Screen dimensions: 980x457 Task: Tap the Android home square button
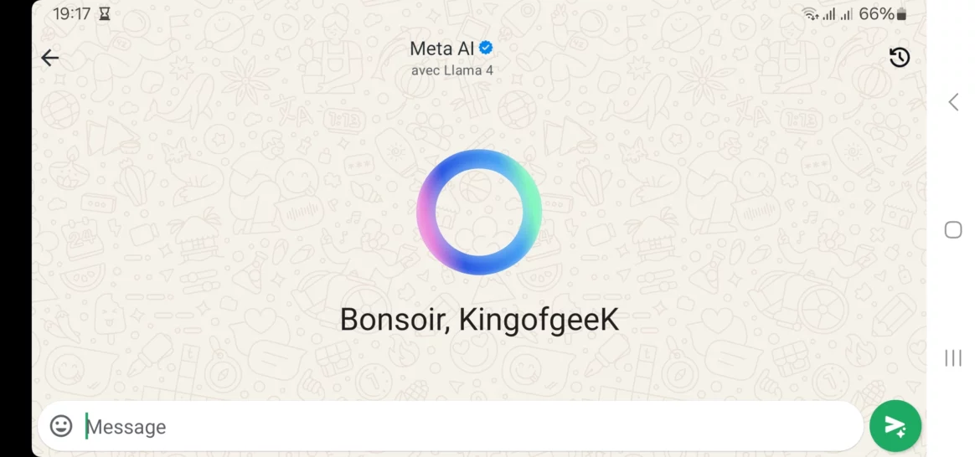953,229
